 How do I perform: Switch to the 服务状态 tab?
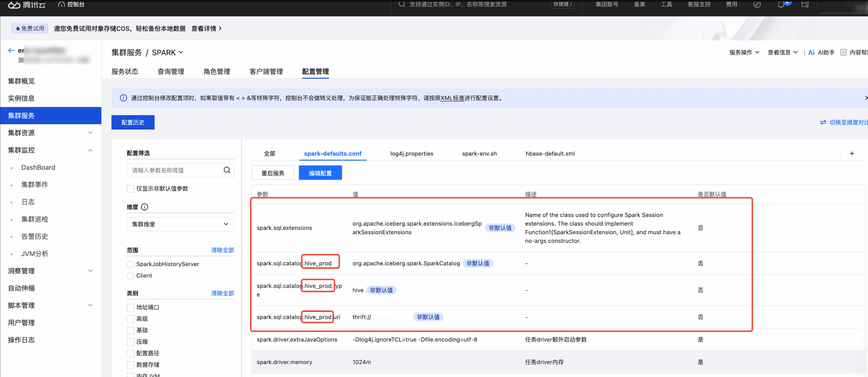(125, 71)
